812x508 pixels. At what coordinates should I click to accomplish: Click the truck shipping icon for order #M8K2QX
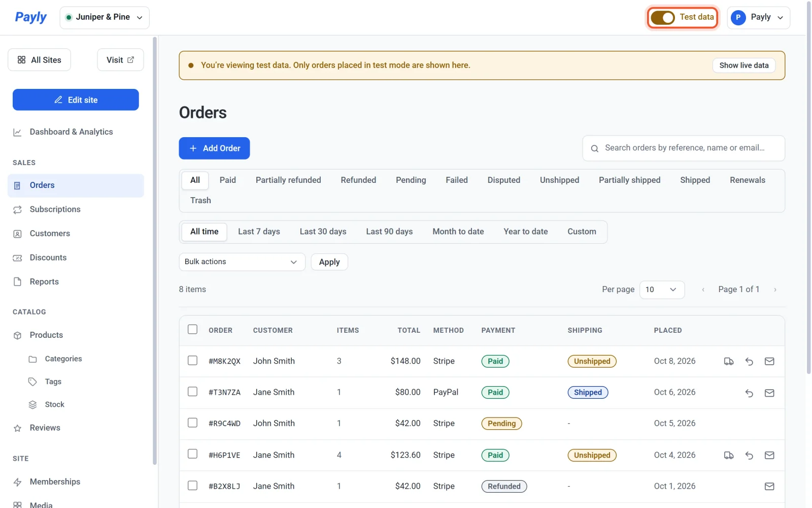point(729,362)
